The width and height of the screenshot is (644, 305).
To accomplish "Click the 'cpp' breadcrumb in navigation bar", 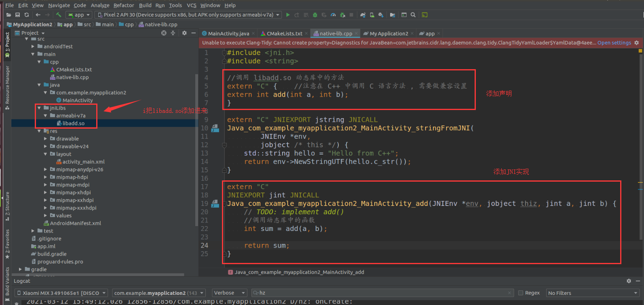I will [x=126, y=25].
